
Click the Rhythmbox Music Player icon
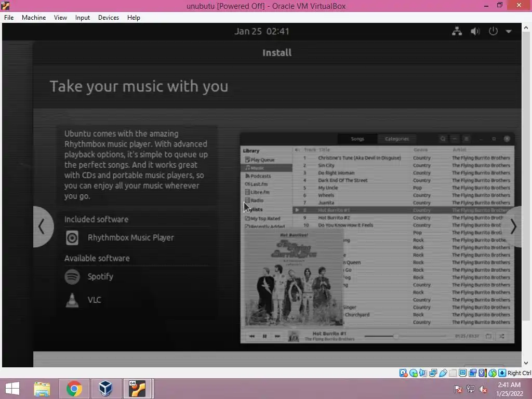click(x=72, y=237)
